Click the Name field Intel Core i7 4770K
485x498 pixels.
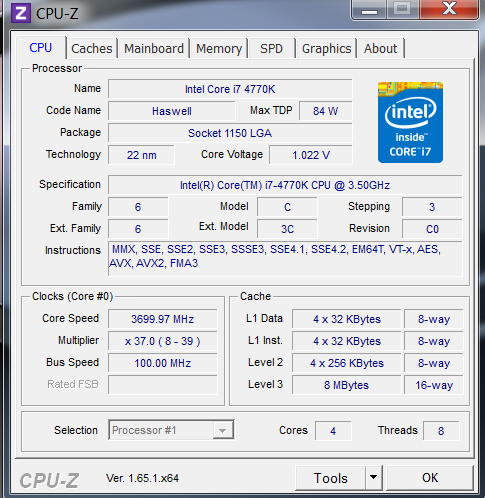(230, 89)
